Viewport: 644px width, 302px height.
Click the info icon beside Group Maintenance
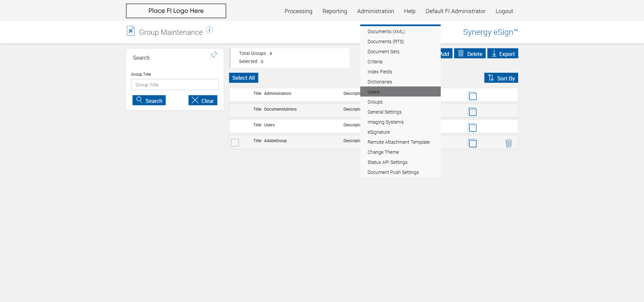tap(209, 30)
